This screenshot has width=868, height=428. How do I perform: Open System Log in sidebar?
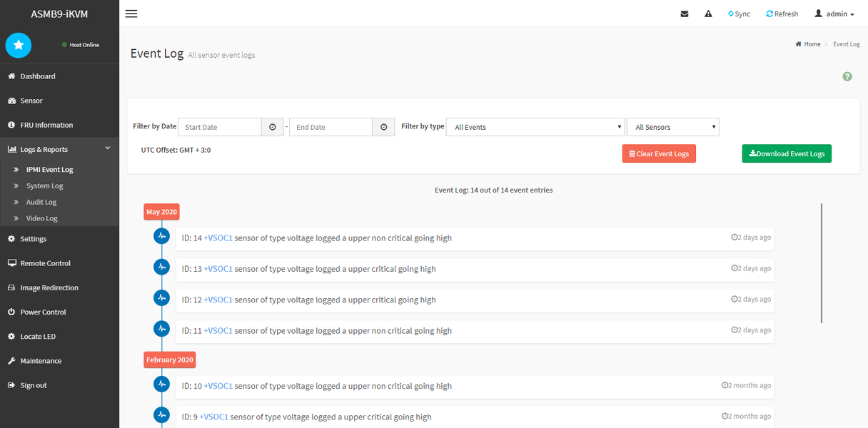tap(44, 185)
